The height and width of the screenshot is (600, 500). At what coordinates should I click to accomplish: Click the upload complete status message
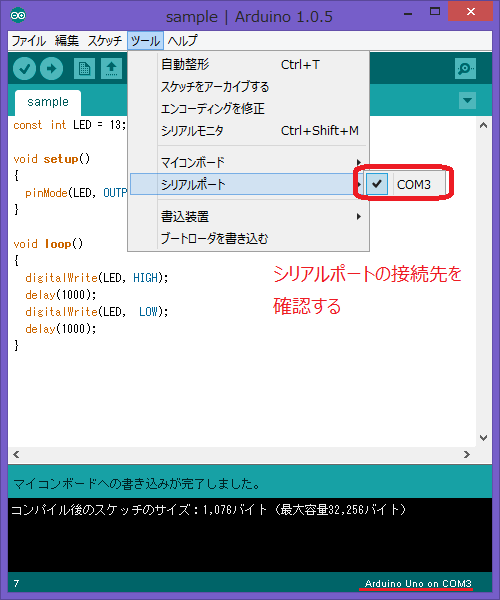tap(137, 484)
